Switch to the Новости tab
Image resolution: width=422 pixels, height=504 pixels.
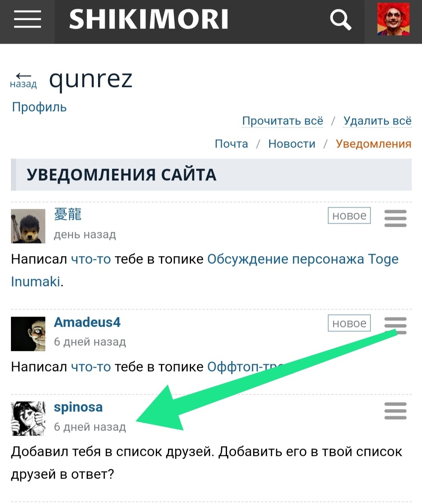tap(292, 144)
